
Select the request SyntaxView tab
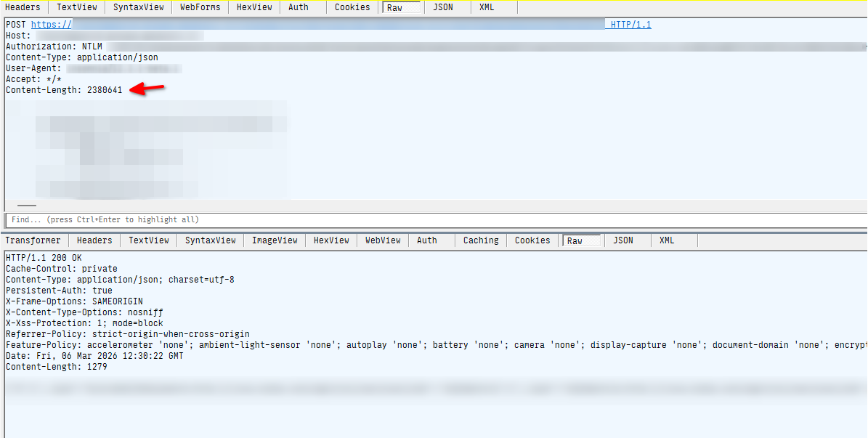click(138, 7)
